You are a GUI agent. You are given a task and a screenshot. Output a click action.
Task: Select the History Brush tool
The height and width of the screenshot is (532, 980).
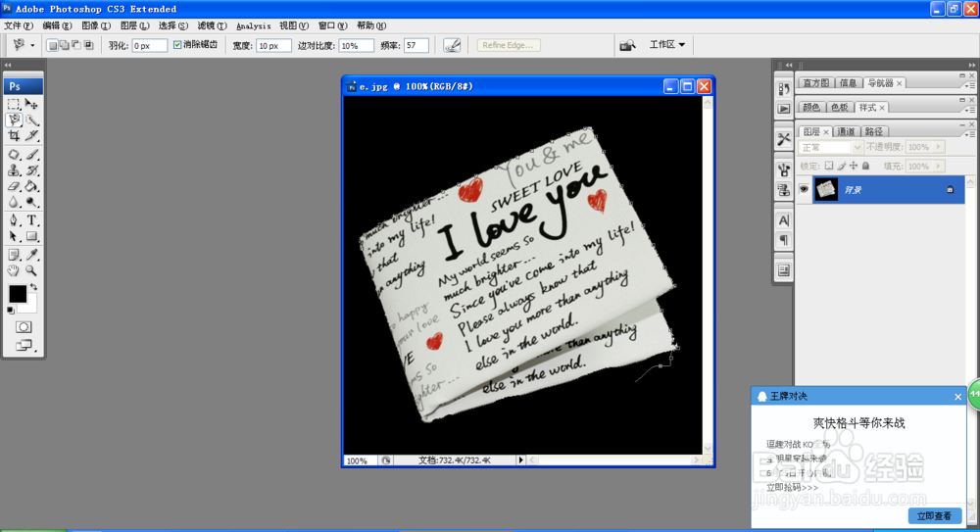click(x=32, y=170)
